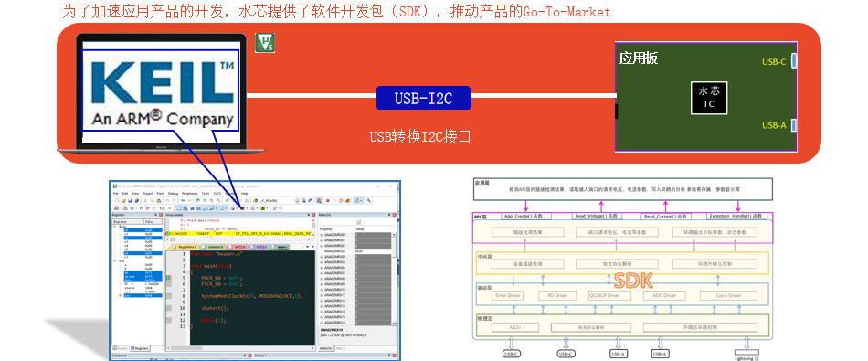The width and height of the screenshot is (868, 361).
Task: Open the File menu in Keil
Action: point(116,193)
